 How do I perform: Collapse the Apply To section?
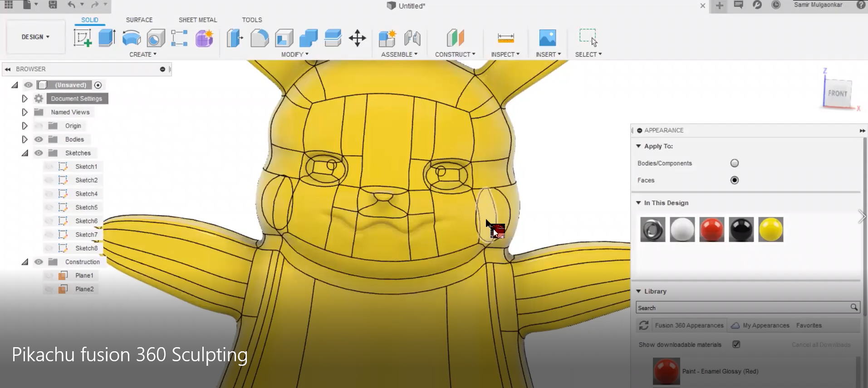click(638, 146)
